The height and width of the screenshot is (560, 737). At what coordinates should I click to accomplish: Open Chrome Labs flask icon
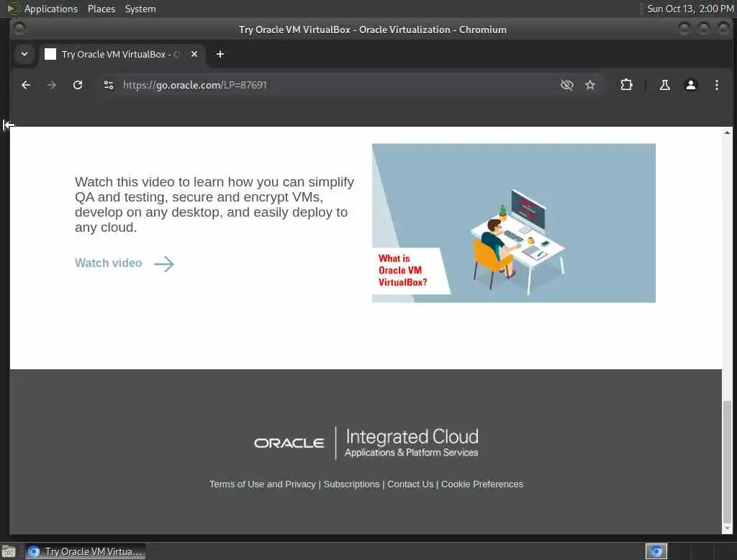pyautogui.click(x=664, y=85)
